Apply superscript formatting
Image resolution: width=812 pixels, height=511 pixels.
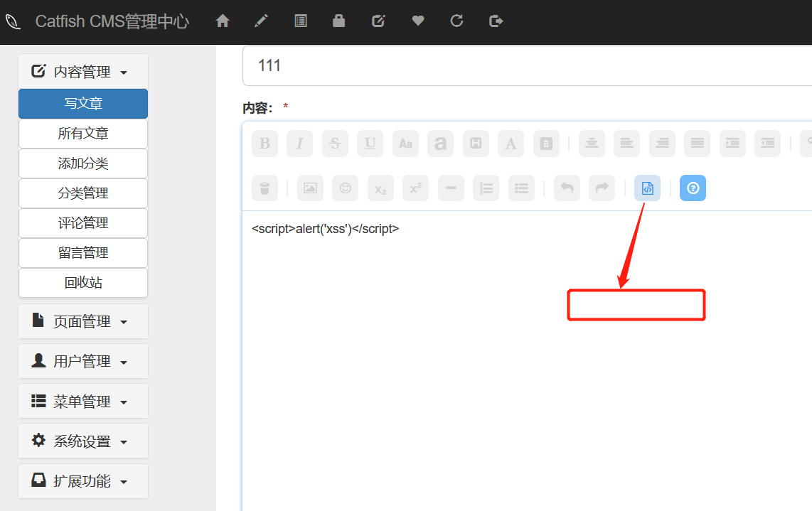click(x=416, y=188)
